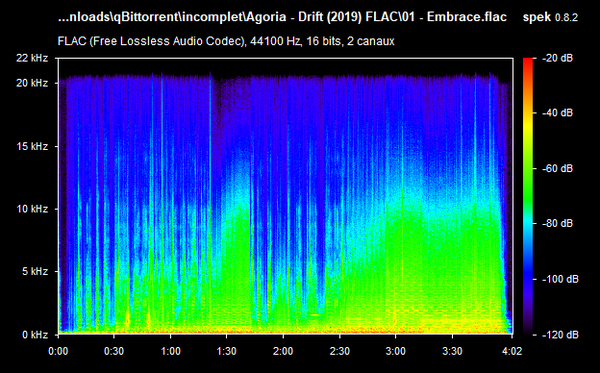Image resolution: width=600 pixels, height=373 pixels.
Task: Click the 3:30 time axis label
Action: point(452,351)
